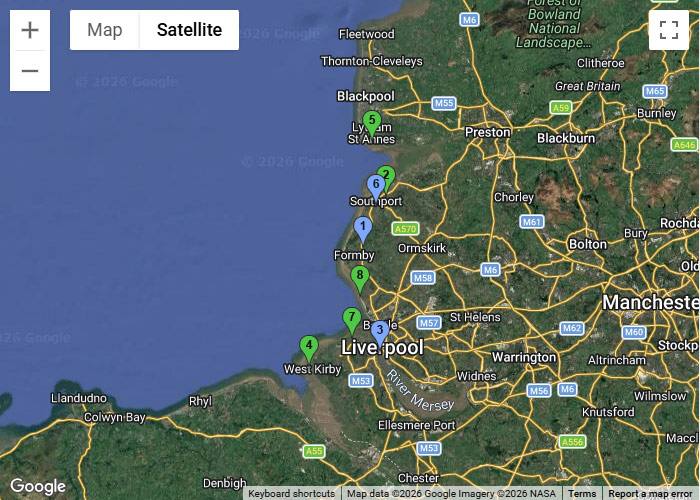Click the A59 road shield

tap(561, 108)
